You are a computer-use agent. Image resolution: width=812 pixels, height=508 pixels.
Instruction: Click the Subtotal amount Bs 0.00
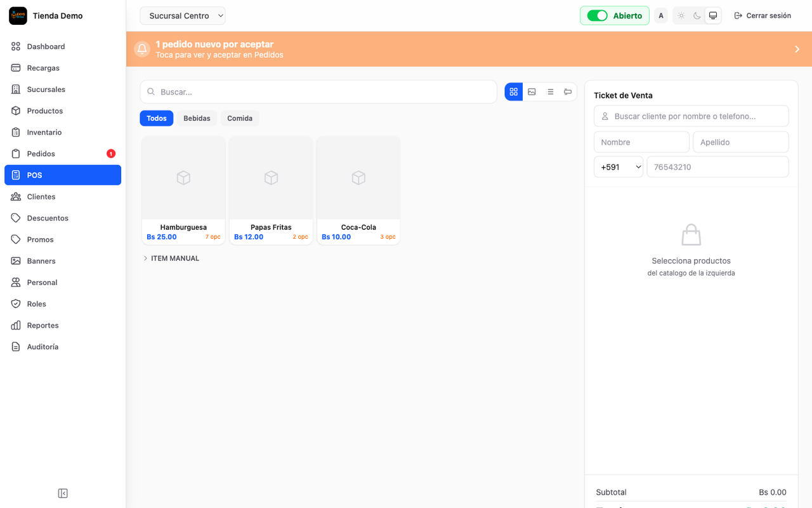773,492
